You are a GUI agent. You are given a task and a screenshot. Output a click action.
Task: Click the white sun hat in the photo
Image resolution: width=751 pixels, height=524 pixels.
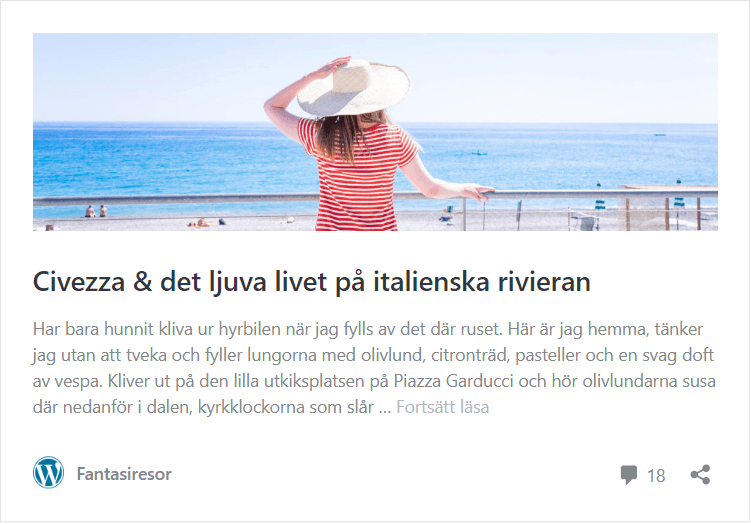point(354,88)
